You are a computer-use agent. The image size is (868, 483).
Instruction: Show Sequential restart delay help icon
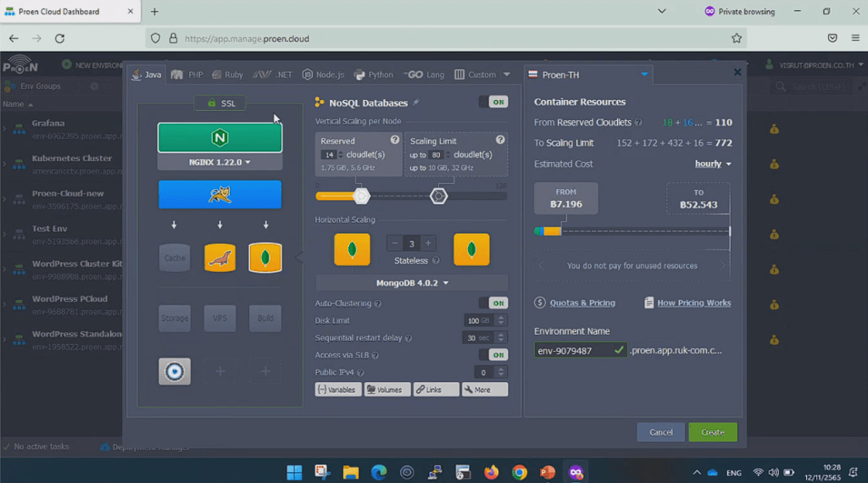pyautogui.click(x=409, y=338)
